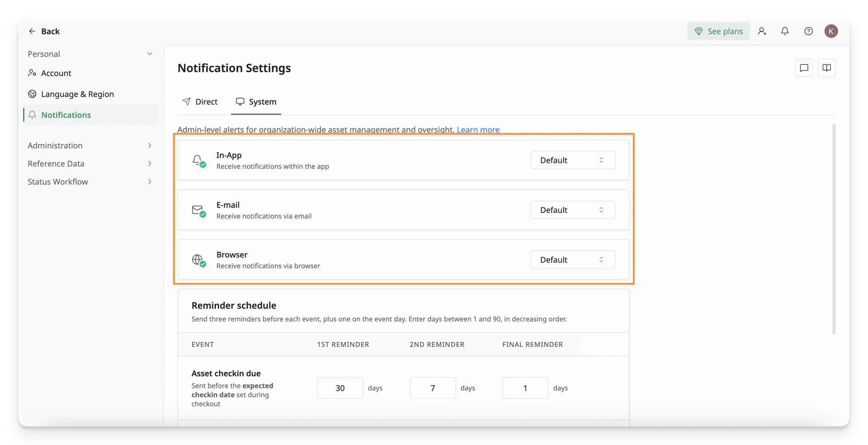
Task: Click the '2ND REMINDER' column header
Action: [x=437, y=345]
